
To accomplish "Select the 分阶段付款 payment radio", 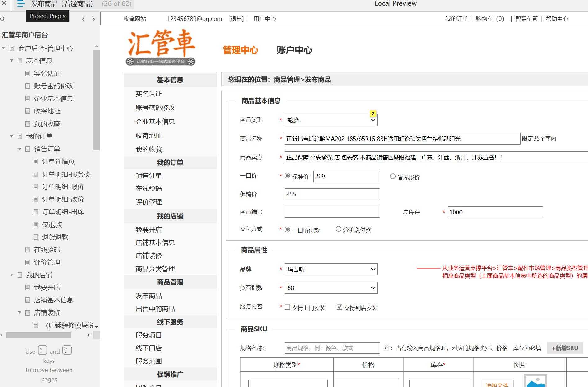I will [x=339, y=229].
